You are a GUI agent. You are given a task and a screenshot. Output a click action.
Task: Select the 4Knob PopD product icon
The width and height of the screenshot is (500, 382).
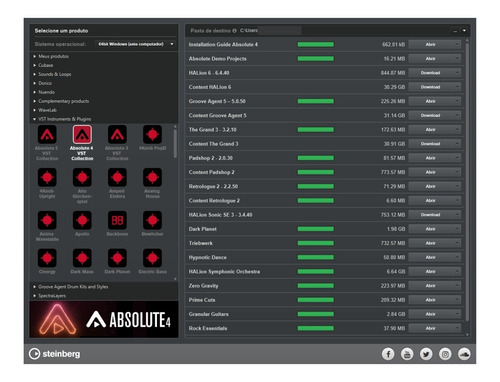coord(152,135)
